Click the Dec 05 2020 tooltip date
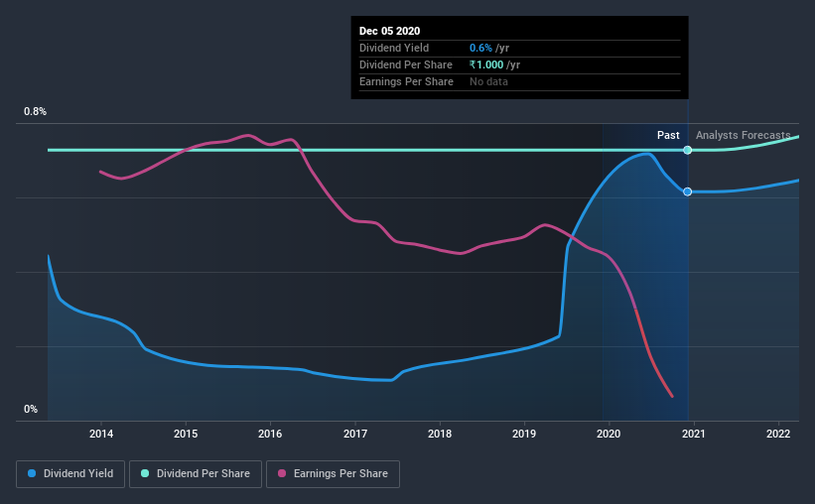 tap(389, 31)
